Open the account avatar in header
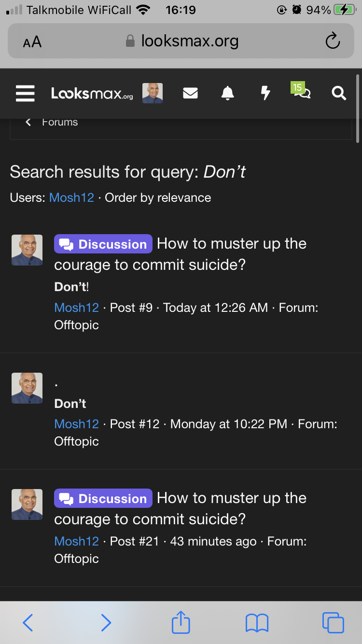 click(x=153, y=93)
